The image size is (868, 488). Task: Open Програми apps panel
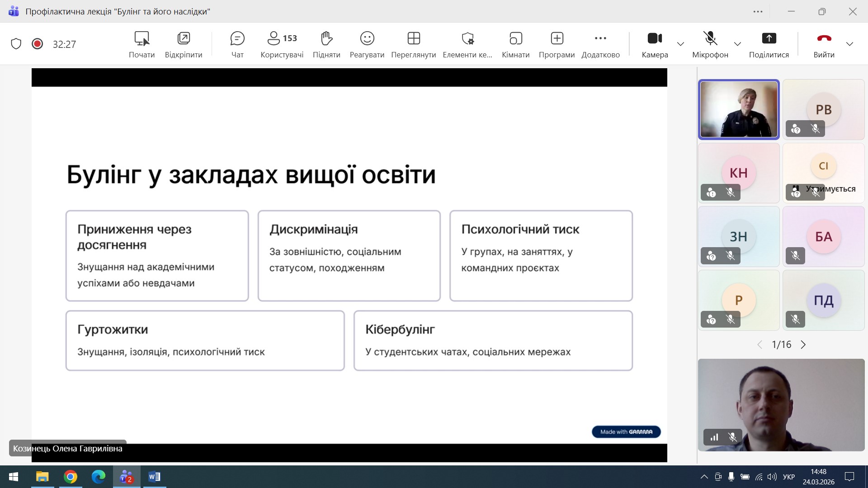(x=557, y=44)
